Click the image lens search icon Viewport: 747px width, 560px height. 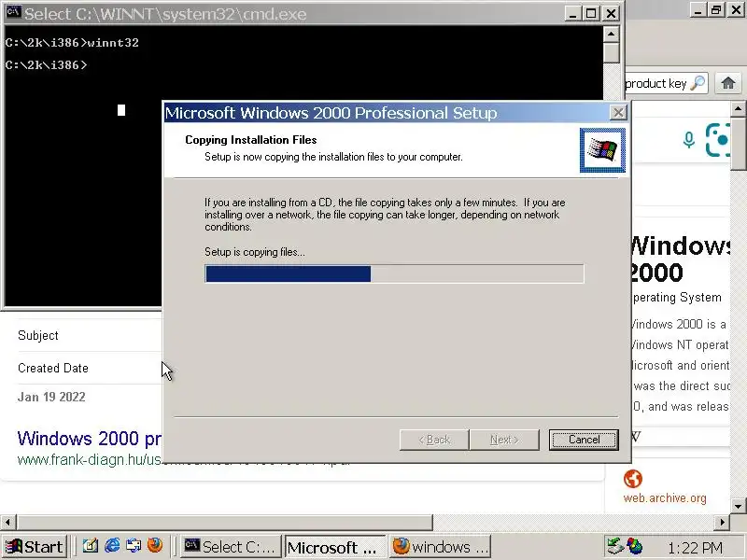click(x=718, y=140)
